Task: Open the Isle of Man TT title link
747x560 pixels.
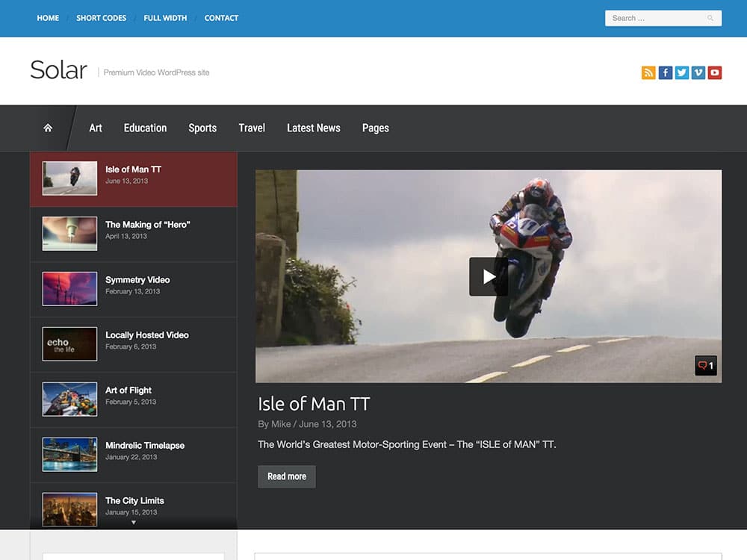Action: pyautogui.click(x=314, y=404)
